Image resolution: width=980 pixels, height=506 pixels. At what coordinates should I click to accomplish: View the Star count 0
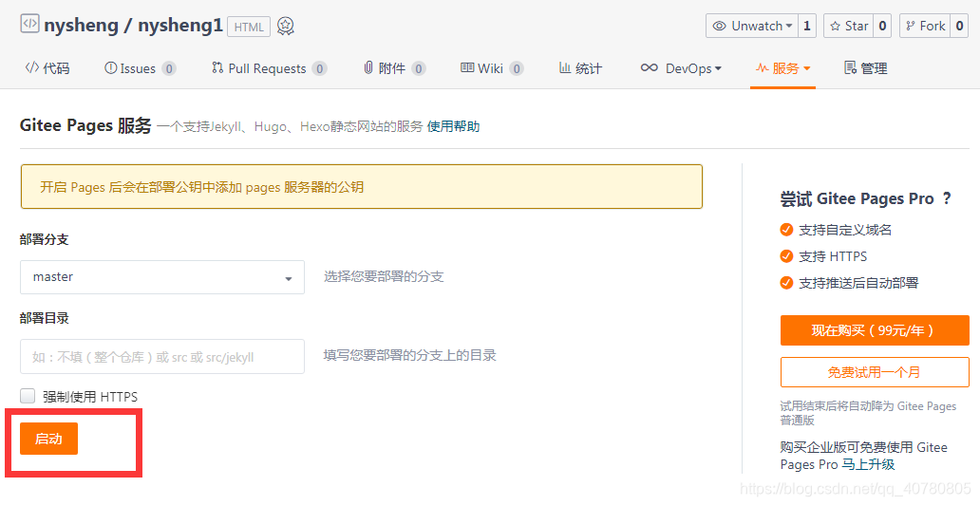point(882,27)
